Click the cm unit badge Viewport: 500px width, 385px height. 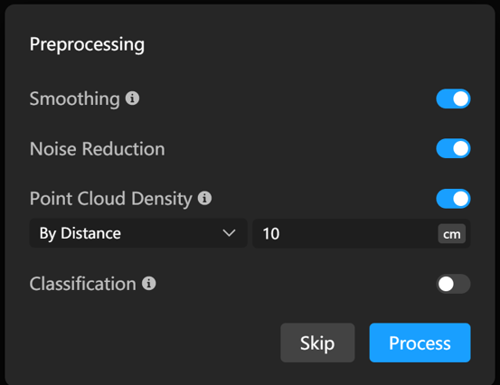click(452, 234)
